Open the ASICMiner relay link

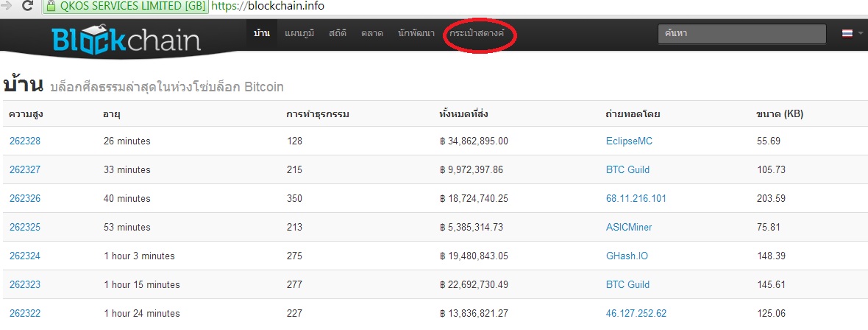click(x=629, y=228)
